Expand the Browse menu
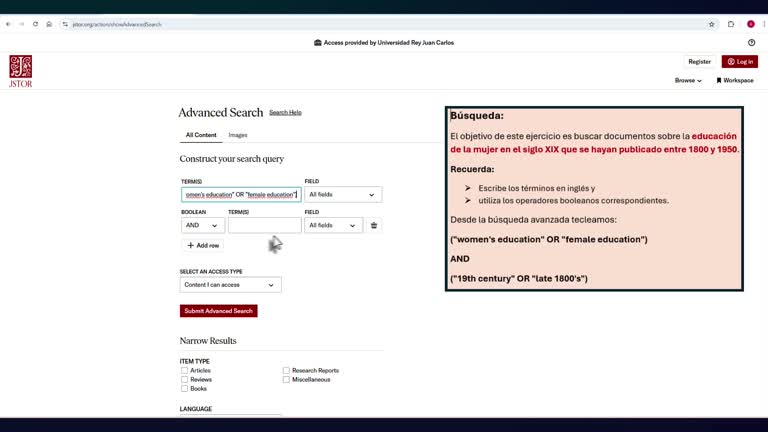Screen dimensions: 768x432 click(688, 80)
